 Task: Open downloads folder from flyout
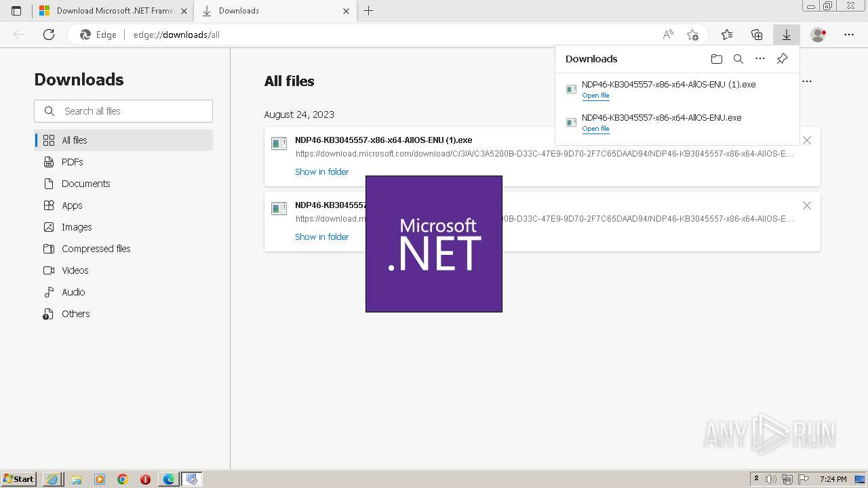(717, 59)
